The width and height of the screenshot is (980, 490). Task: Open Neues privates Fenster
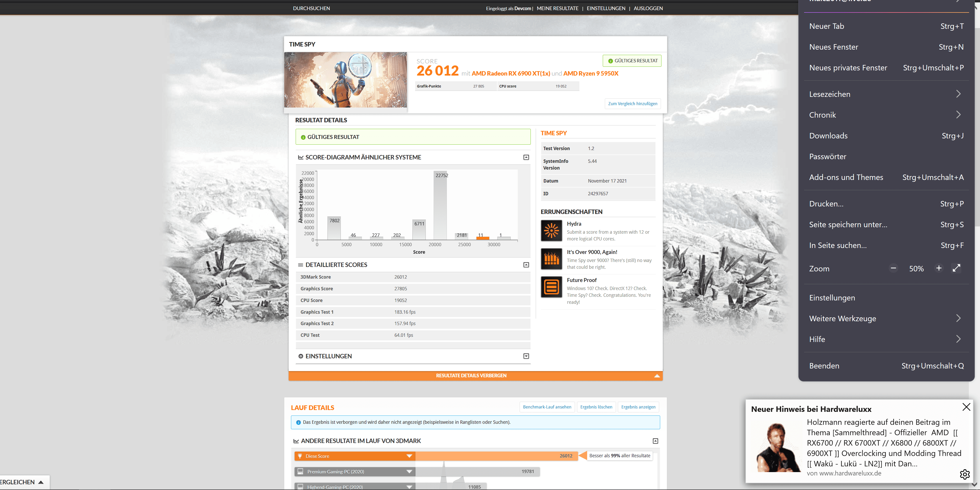click(886, 68)
